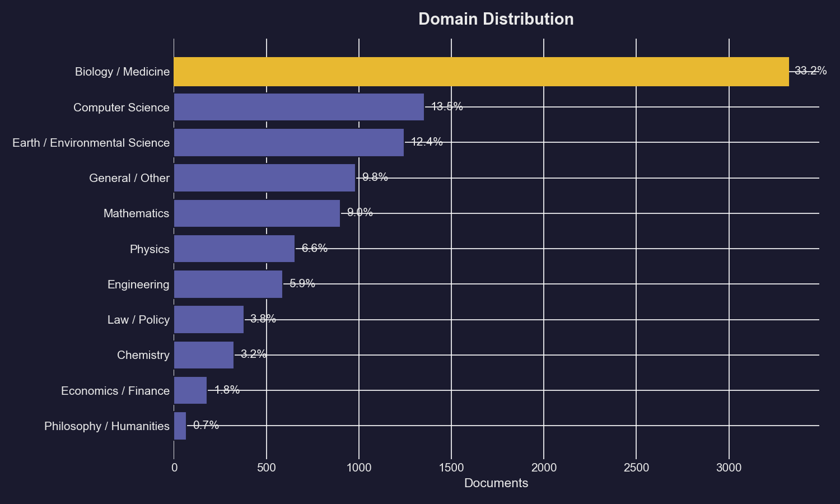Viewport: 840px width, 504px height.
Task: Click the 'Philosophy / Humanities' axis label
Action: pyautogui.click(x=107, y=426)
